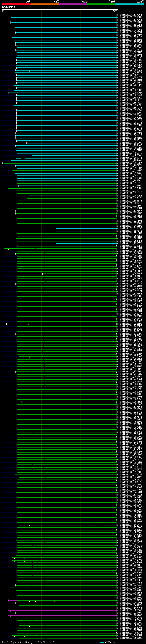Select hit label UniRef100_B9GLB6

point(131,25)
